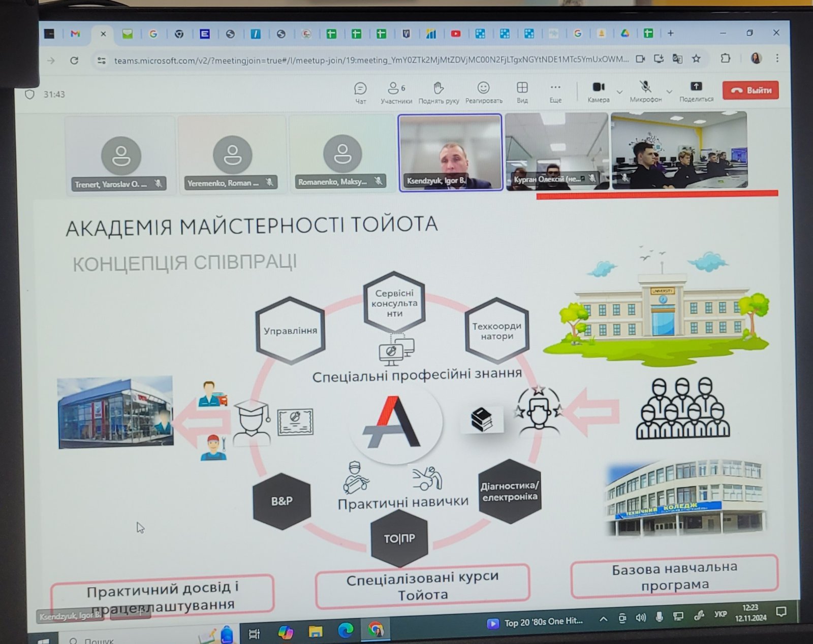Switch to the Gmail browser tab
This screenshot has height=644, width=813.
pos(75,34)
